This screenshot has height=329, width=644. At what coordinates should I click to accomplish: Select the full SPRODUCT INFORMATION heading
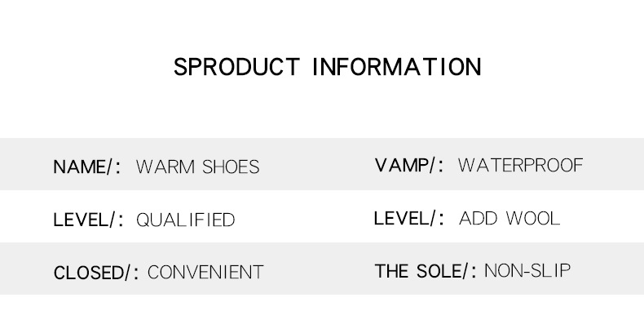[x=328, y=66]
